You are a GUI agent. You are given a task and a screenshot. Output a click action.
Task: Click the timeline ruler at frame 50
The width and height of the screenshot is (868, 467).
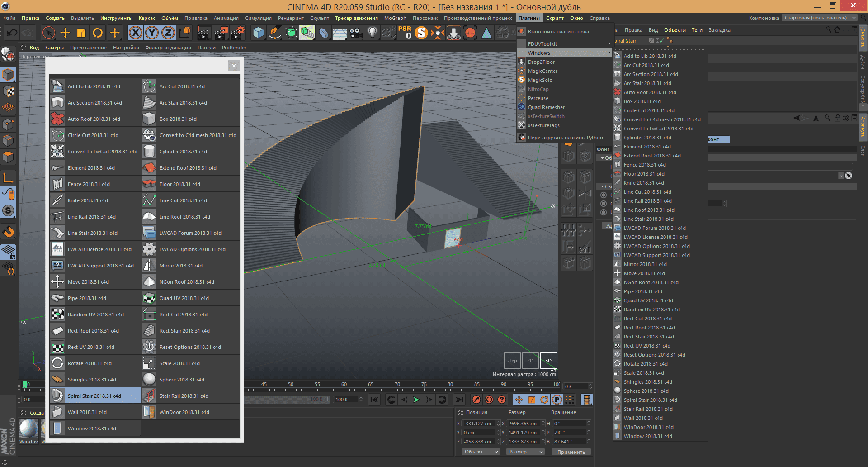pos(291,386)
